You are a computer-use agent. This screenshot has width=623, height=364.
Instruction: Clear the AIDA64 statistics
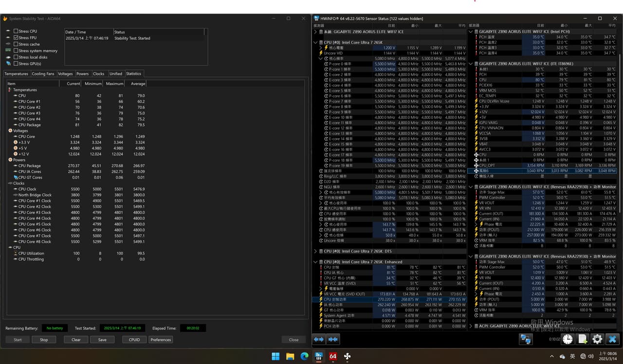(x=76, y=340)
